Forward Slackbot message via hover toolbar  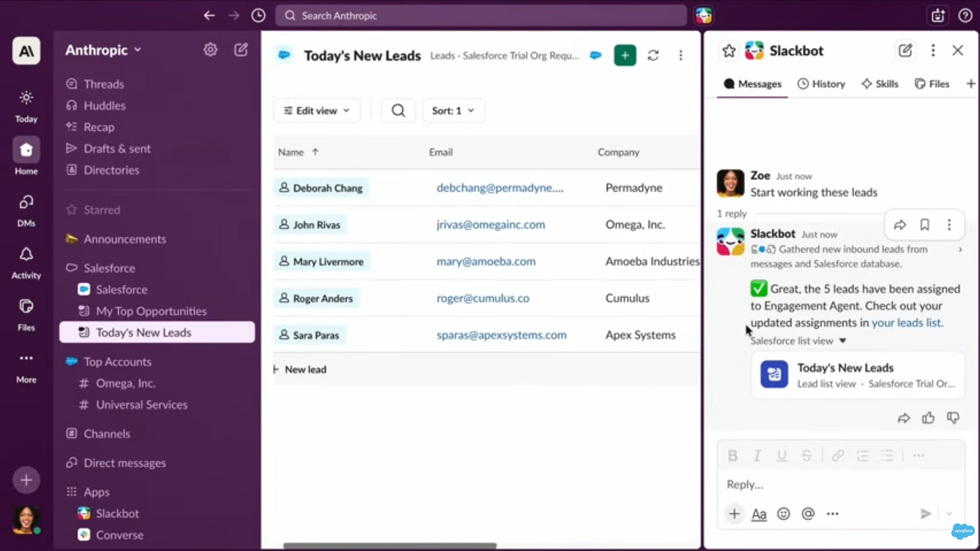900,225
